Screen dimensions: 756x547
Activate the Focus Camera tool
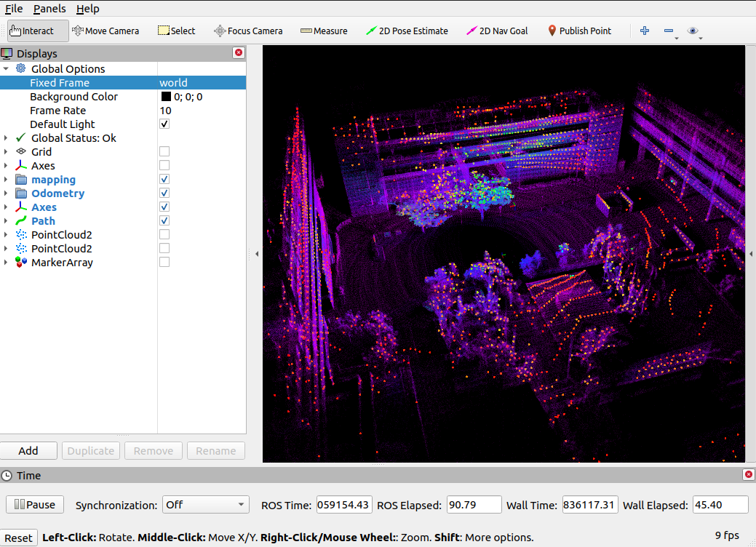(x=248, y=31)
